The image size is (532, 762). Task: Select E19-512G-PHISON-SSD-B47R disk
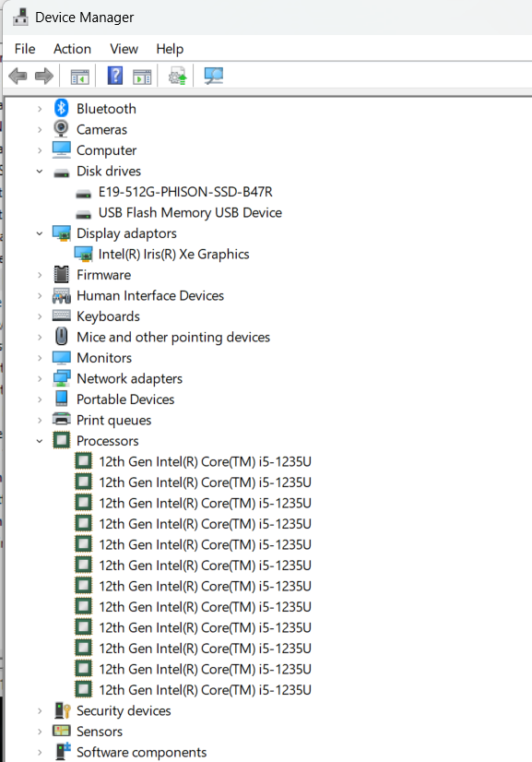tap(185, 192)
